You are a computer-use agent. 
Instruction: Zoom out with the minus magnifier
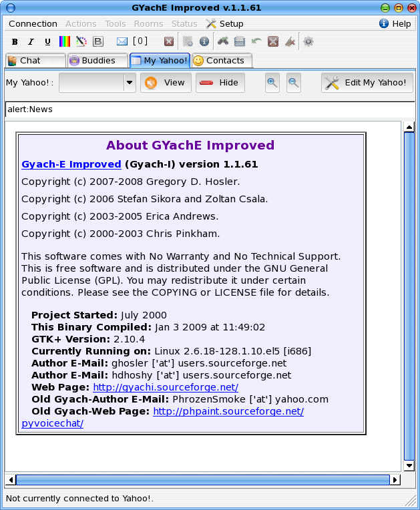click(x=294, y=83)
